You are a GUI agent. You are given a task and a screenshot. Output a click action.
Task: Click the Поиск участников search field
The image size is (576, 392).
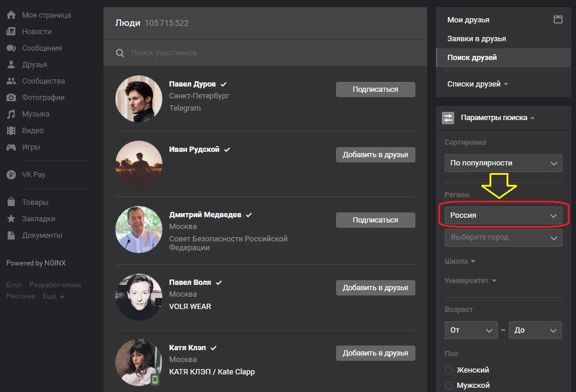point(265,53)
